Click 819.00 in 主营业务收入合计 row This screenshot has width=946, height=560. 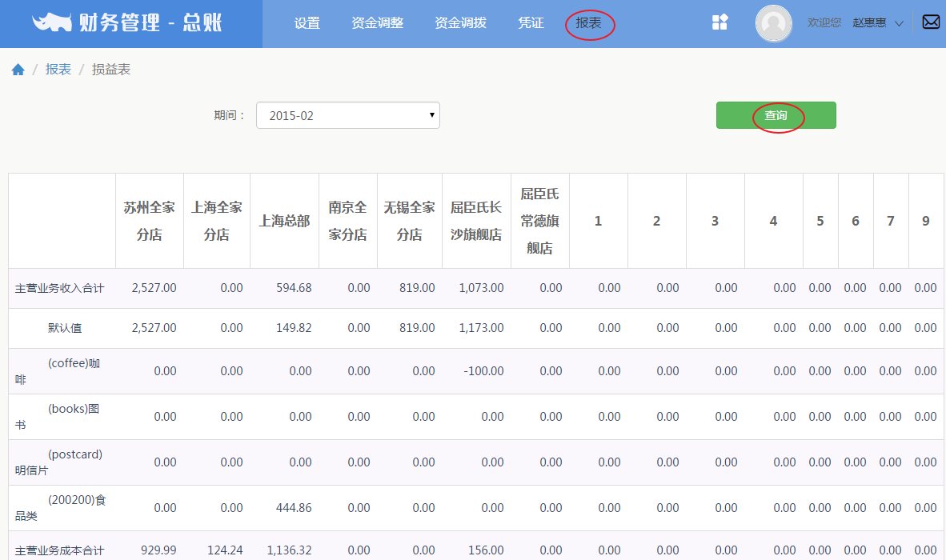417,288
